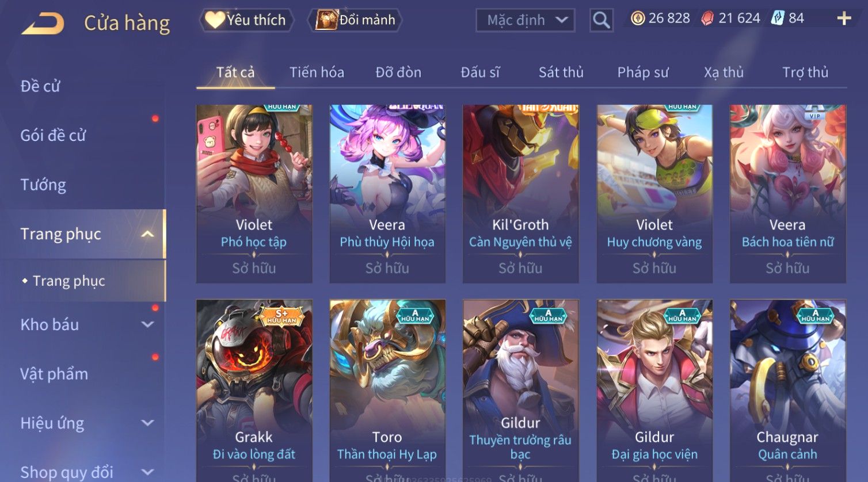Tap the blue voucher currency icon
Image resolution: width=868 pixels, height=482 pixels.
coord(778,18)
